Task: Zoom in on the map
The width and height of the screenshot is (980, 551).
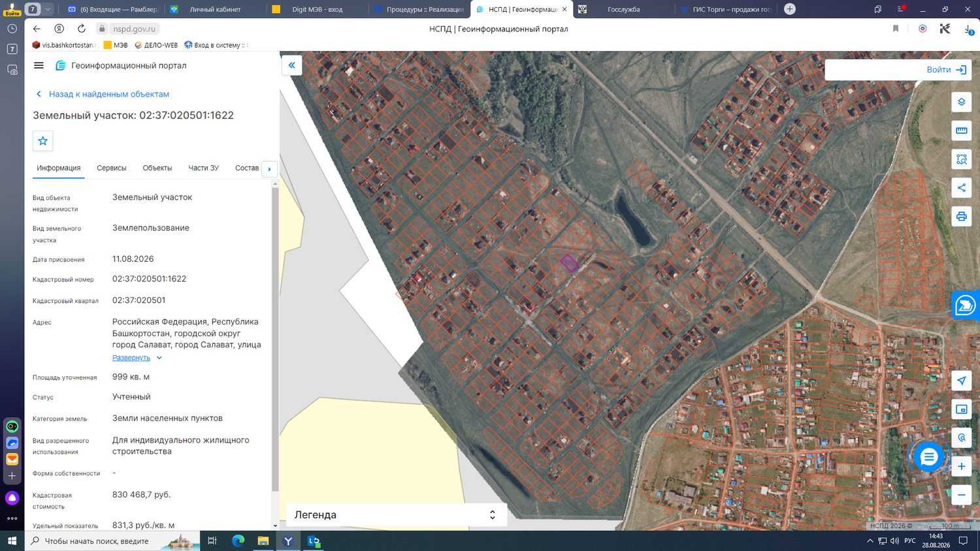Action: click(962, 466)
